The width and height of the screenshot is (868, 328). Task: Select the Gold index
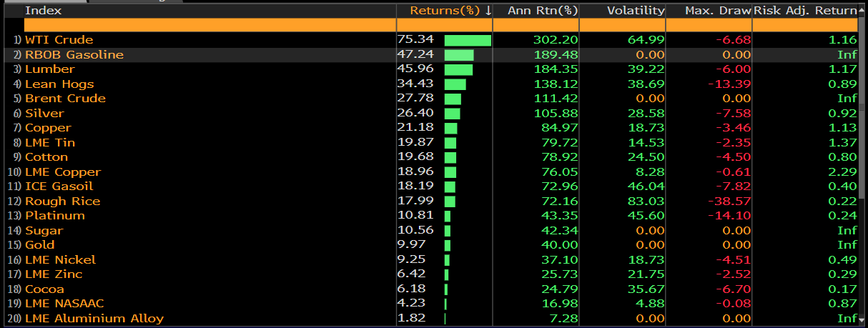coord(39,245)
